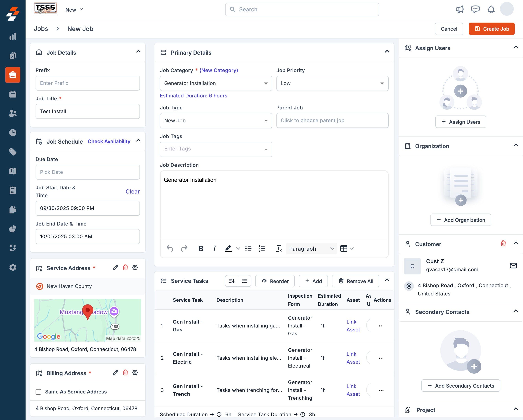Open the Job Category dropdown

pos(216,83)
